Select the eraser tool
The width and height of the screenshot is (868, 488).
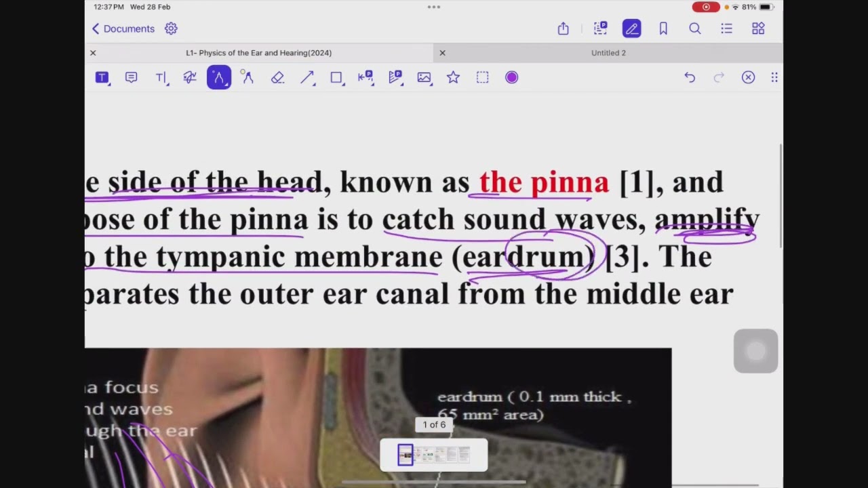[x=277, y=77]
